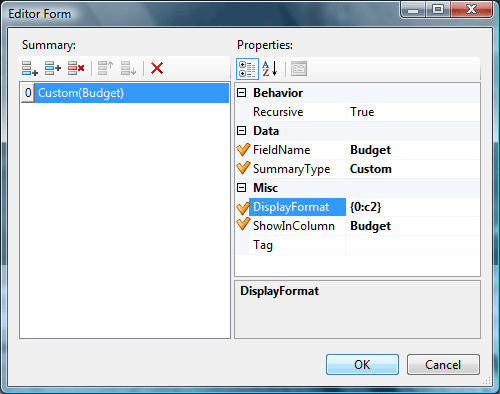Move the summary item down
Screen dimensions: 500x394
128,68
